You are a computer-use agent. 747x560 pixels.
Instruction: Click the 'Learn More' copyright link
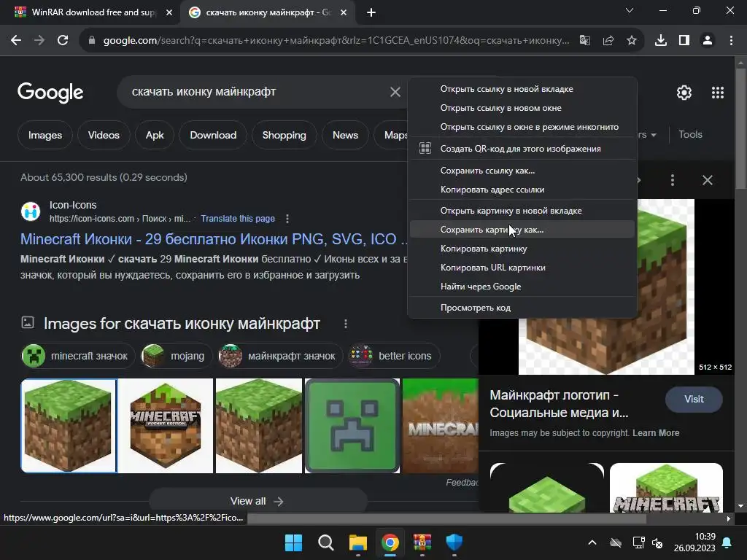[x=656, y=433]
